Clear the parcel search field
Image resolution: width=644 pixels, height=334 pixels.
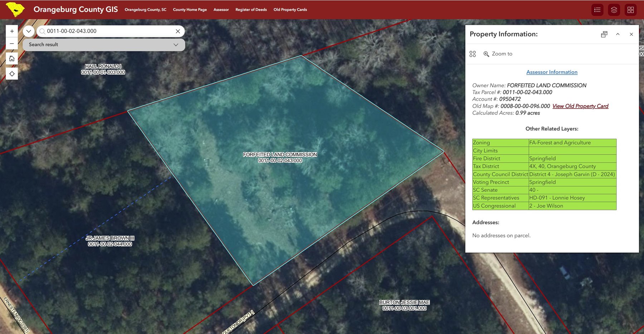177,31
